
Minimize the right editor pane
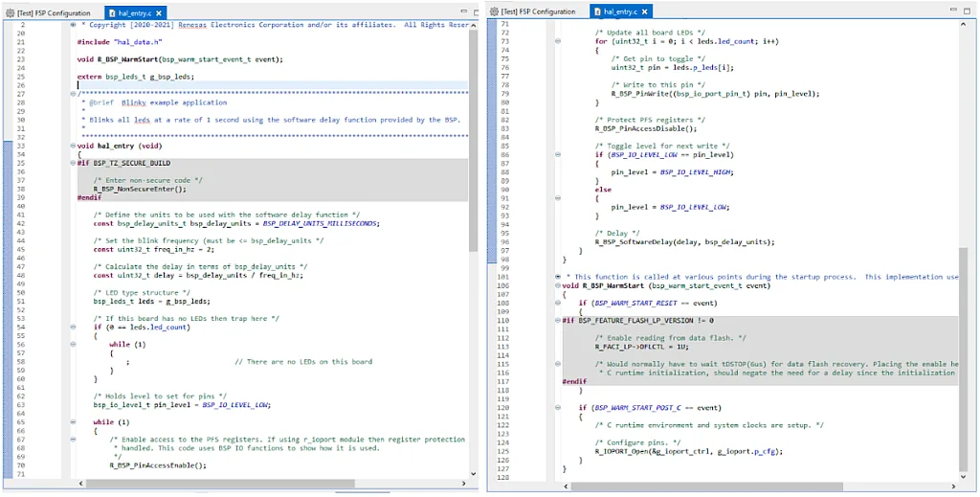(x=954, y=11)
